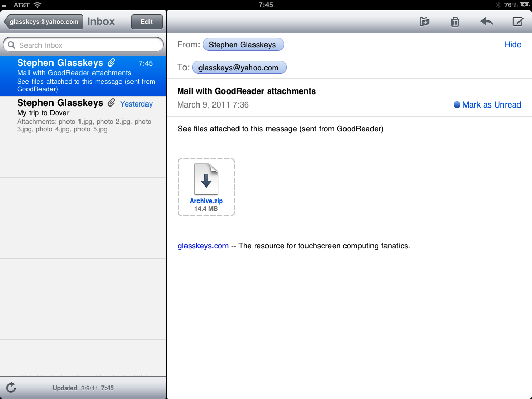Select the Search Inbox field

pos(83,45)
